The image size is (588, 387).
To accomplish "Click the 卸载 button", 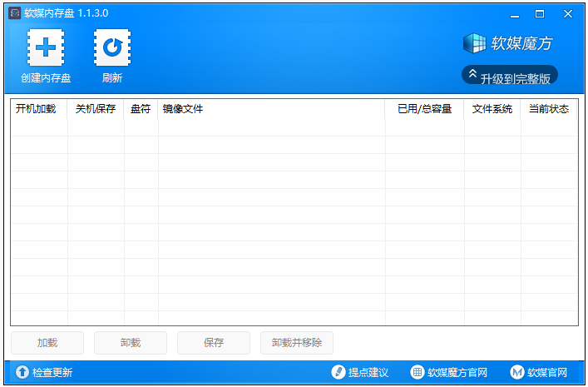I will 131,343.
